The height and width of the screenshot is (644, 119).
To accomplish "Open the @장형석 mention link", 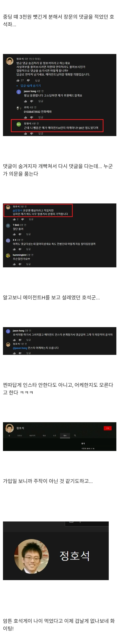I will pos(18,211).
